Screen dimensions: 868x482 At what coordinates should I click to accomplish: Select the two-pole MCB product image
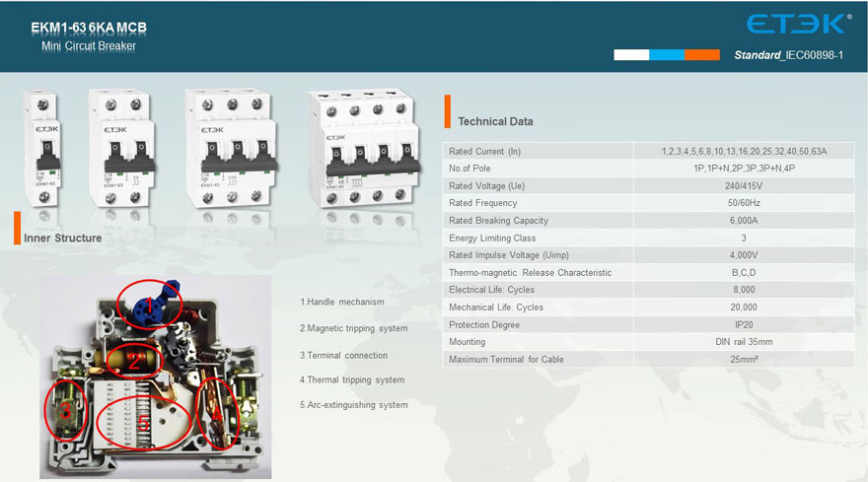122,148
